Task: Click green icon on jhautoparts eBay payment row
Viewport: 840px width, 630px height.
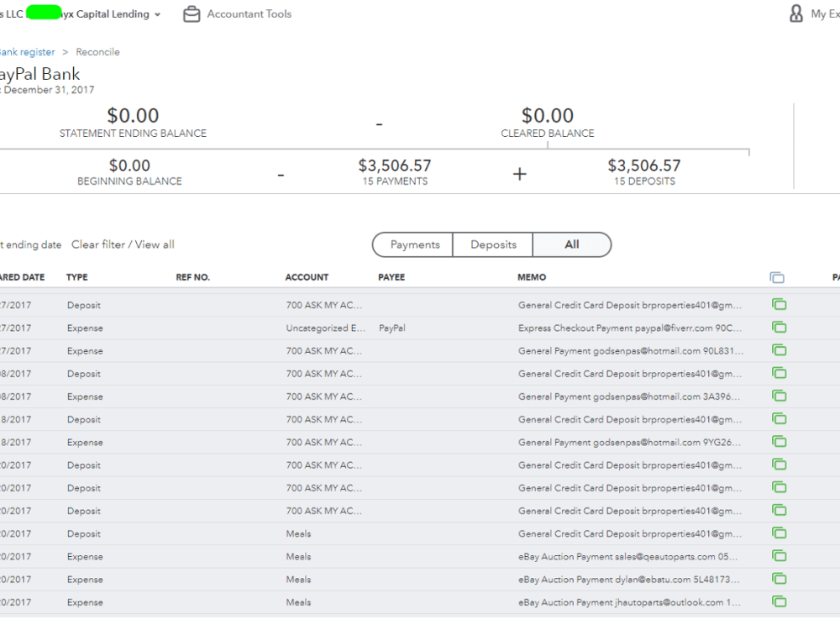Action: click(x=779, y=601)
